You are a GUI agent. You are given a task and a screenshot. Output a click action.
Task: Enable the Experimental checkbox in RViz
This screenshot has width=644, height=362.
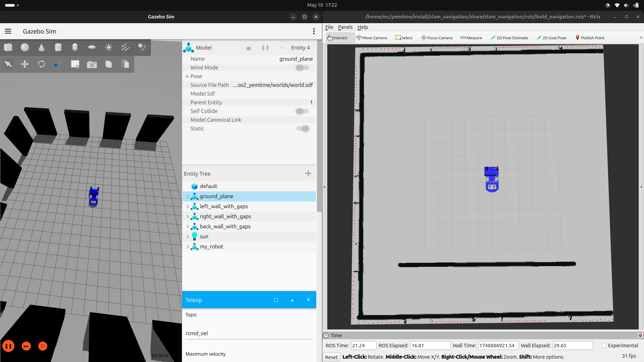coord(604,345)
